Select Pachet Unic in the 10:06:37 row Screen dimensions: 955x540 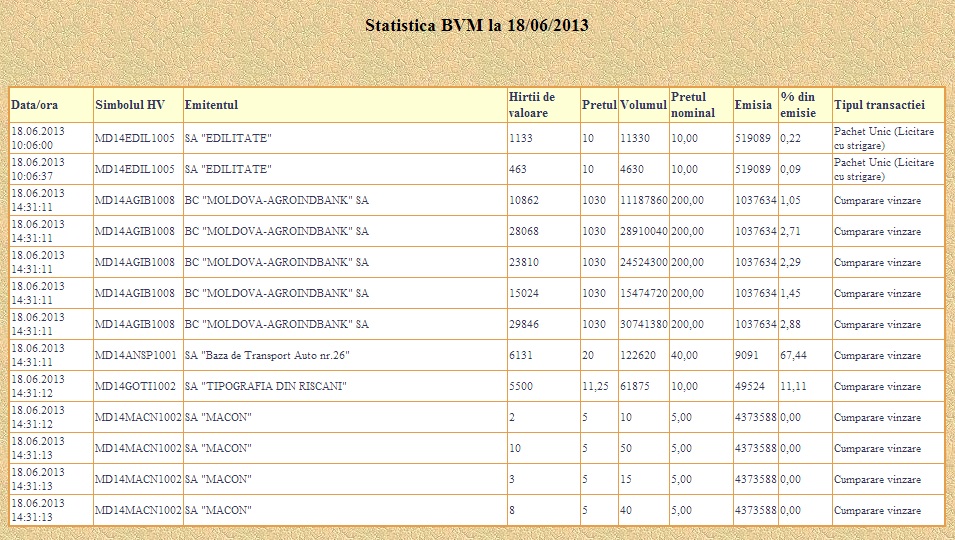coord(884,169)
